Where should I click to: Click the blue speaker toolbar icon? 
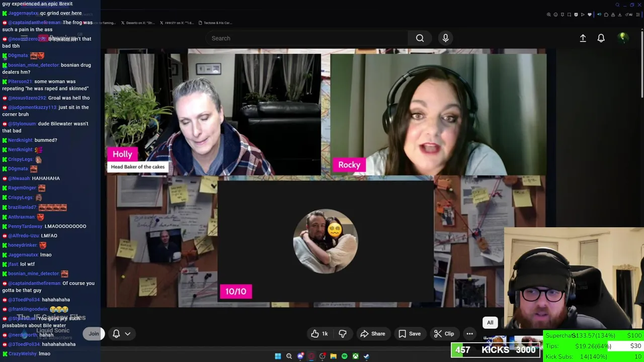click(599, 15)
